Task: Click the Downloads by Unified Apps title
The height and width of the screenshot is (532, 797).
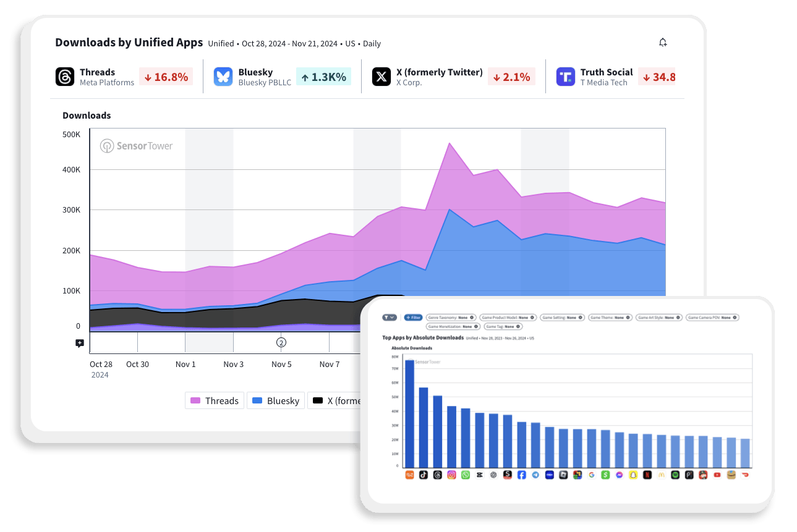Action: pyautogui.click(x=129, y=43)
